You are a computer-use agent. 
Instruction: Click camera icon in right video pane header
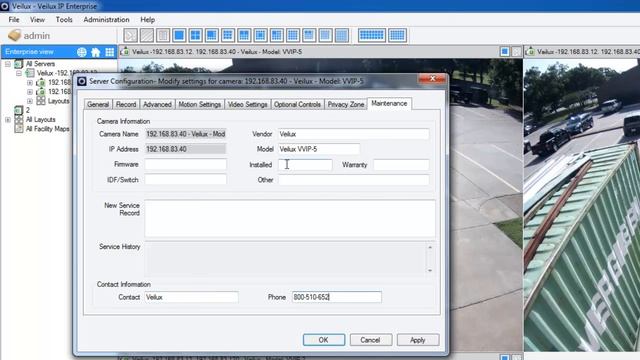point(530,52)
